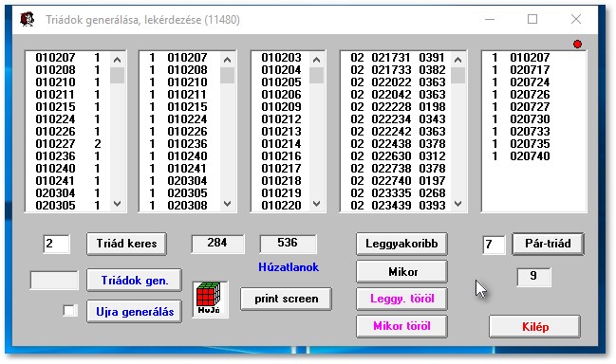Click the application icon in the title bar
Screen dimensions: 616x364
(28, 19)
